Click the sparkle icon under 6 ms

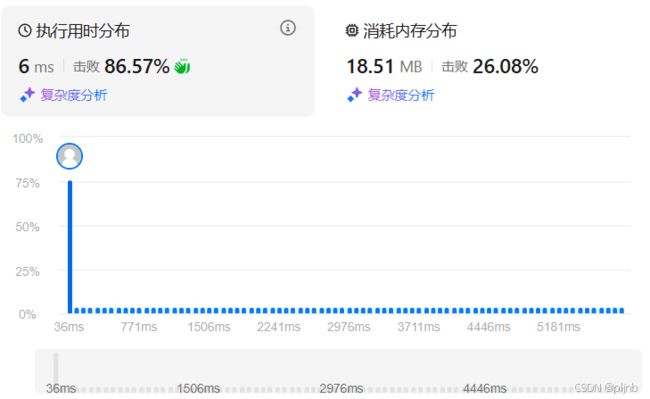pos(28,95)
